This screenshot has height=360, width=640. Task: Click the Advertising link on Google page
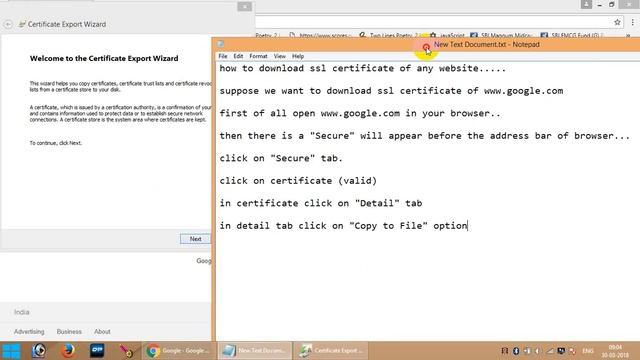(29, 331)
